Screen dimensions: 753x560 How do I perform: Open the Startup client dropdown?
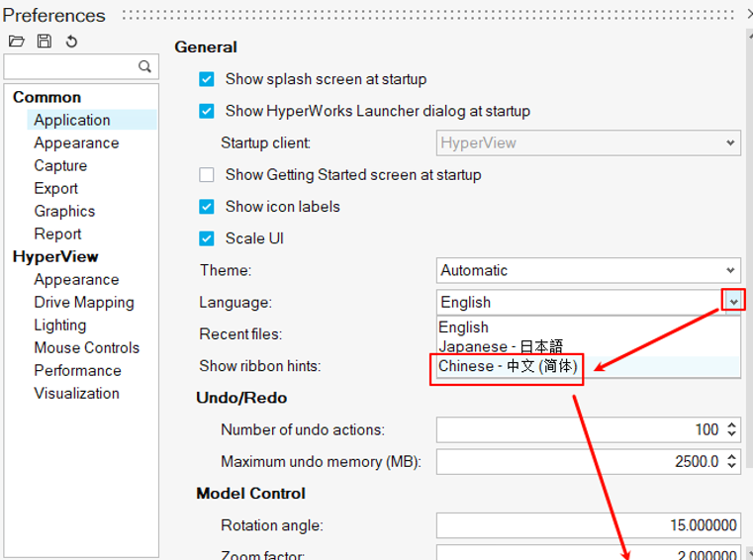coord(589,142)
